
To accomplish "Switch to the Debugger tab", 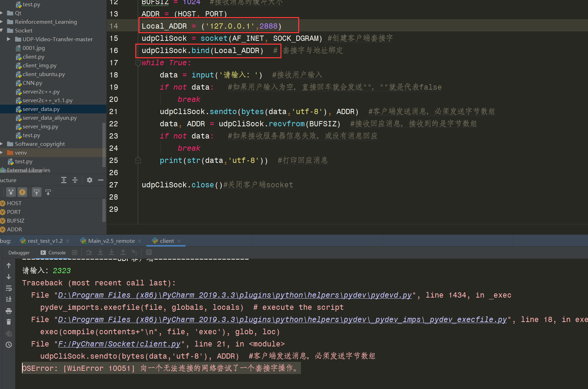I will (19, 252).
